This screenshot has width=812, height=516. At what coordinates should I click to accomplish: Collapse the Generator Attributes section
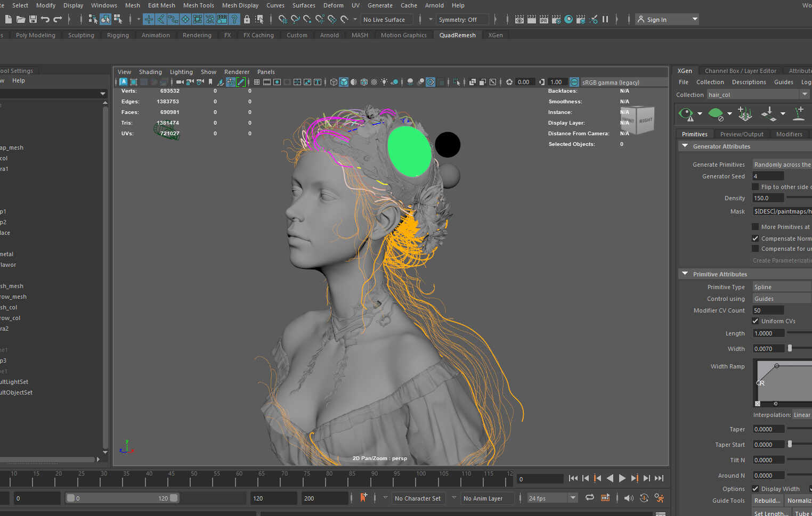[x=685, y=146]
